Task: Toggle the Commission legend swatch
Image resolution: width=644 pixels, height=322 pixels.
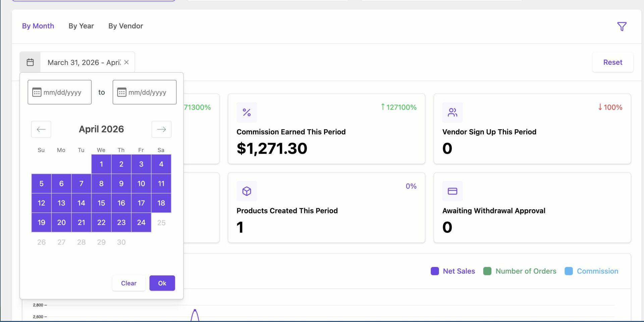Action: tap(569, 271)
